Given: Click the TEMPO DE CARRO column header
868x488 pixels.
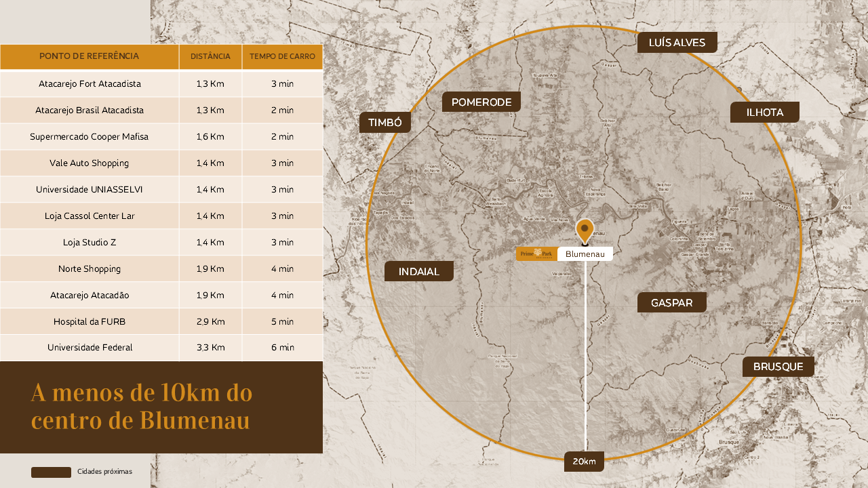Looking at the screenshot, I should [282, 56].
